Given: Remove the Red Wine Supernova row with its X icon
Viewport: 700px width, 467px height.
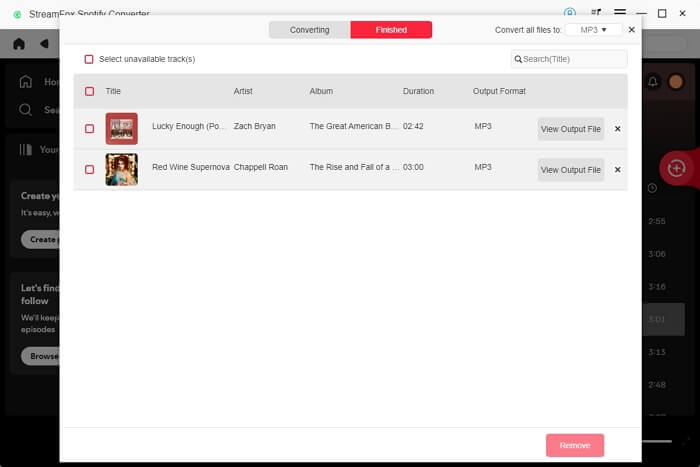Looking at the screenshot, I should click(617, 170).
